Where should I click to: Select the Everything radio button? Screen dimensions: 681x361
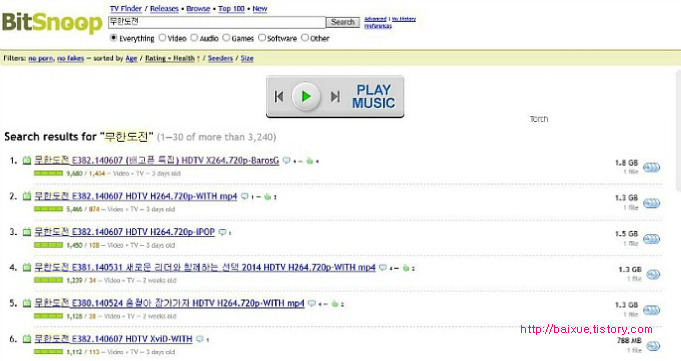(x=114, y=38)
